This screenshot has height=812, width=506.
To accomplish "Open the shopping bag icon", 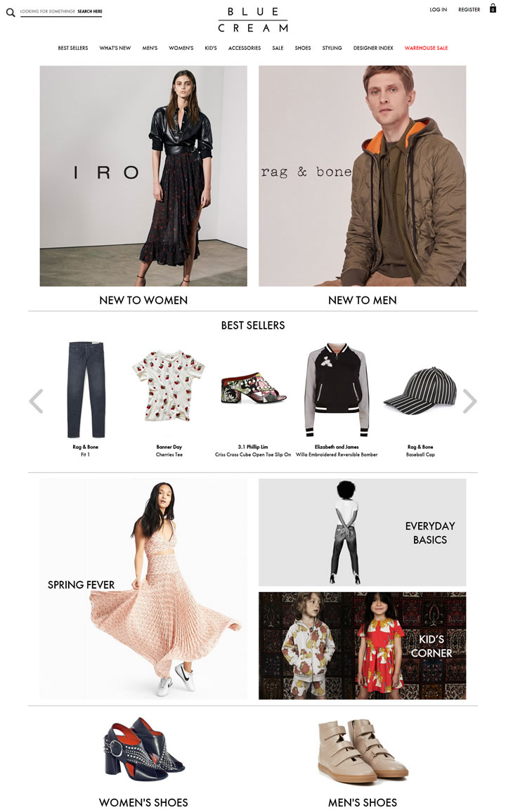I will pos(493,9).
